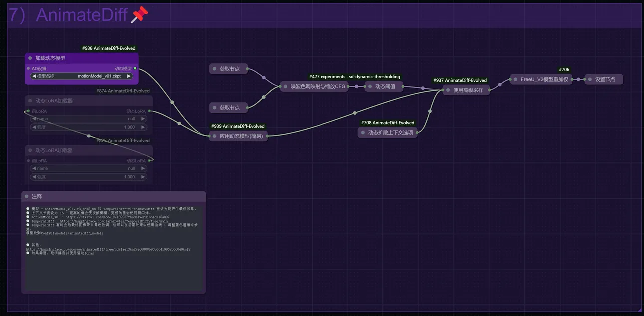The width and height of the screenshot is (644, 316).
Task: Click the dot on FreeU_V2模型重加权 node
Action: (x=515, y=79)
